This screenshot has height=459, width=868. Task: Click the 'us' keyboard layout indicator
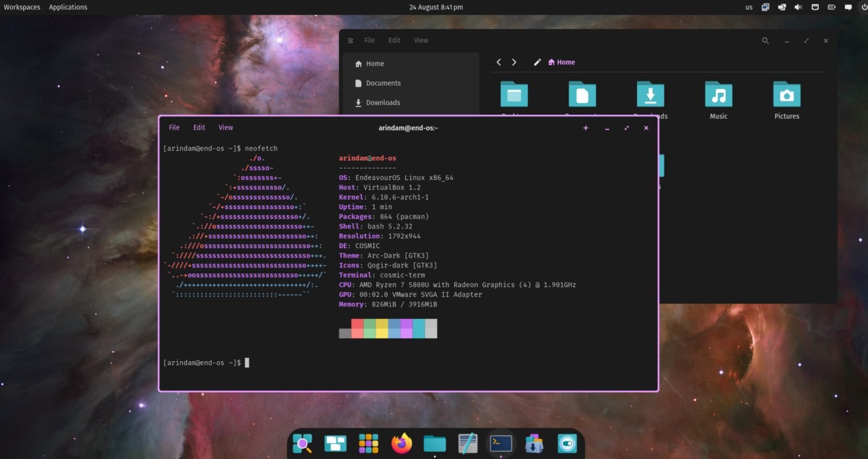point(749,7)
